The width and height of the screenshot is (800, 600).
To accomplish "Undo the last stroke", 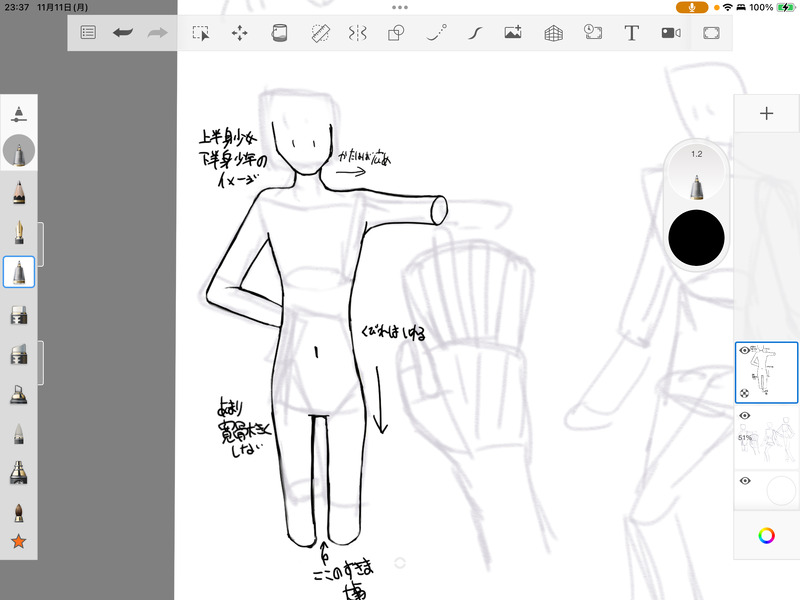I will [122, 33].
